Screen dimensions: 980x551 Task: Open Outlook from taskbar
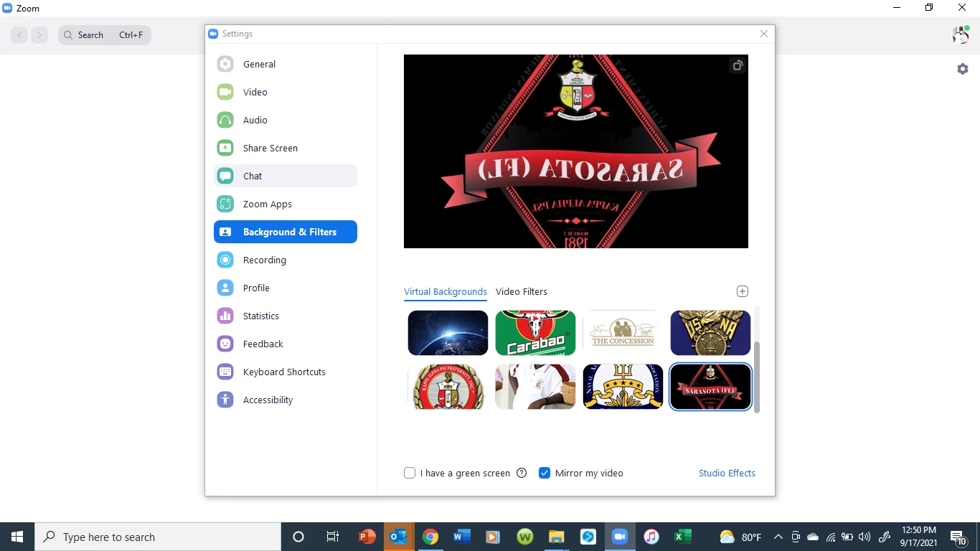click(398, 537)
